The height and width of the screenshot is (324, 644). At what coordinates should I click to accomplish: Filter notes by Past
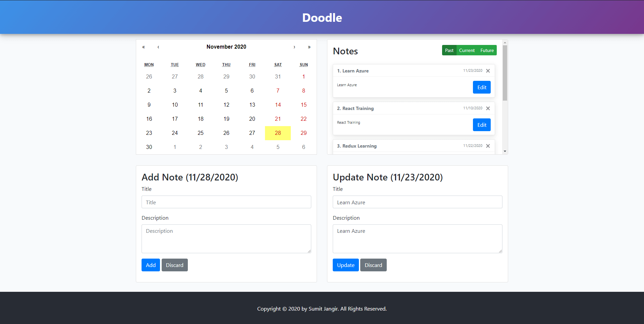click(x=449, y=50)
